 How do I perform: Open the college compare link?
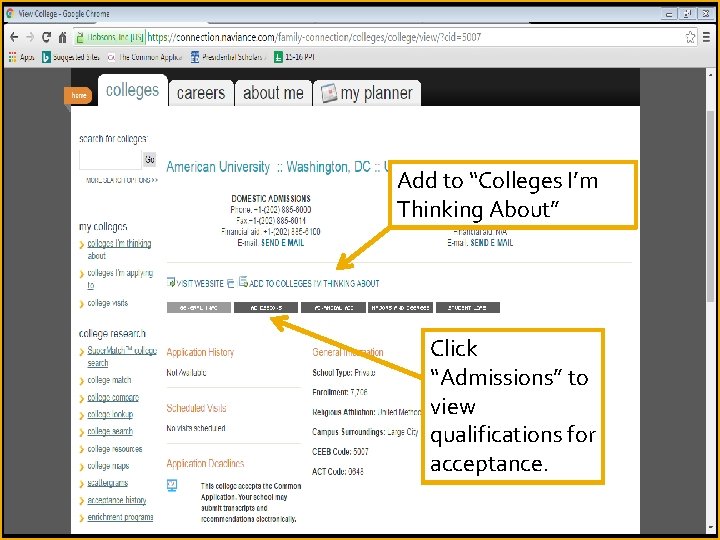(113, 398)
